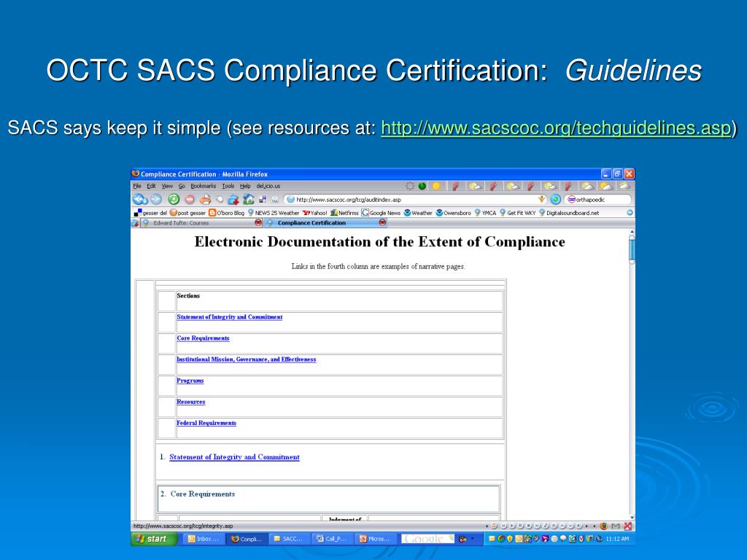The image size is (747, 560).
Task: Close the Edward Tufte: Courses tab
Action: (x=258, y=222)
